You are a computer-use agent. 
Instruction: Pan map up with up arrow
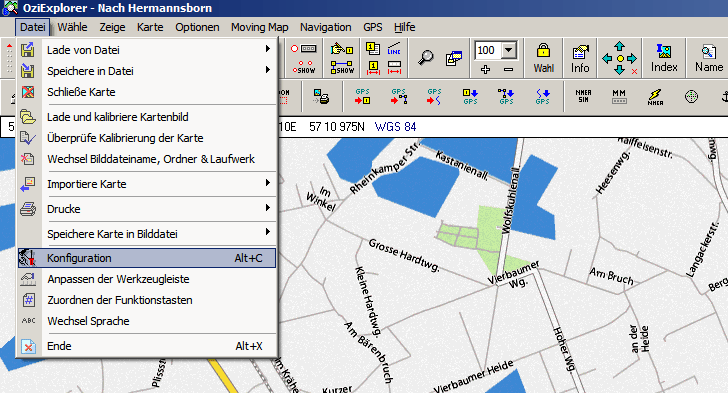(x=619, y=46)
